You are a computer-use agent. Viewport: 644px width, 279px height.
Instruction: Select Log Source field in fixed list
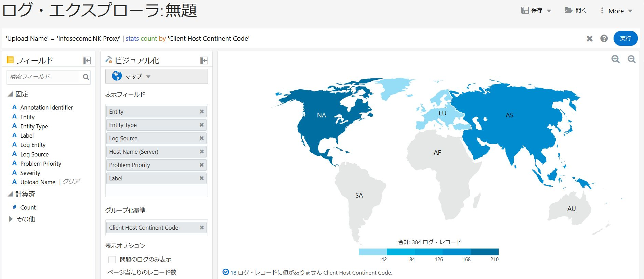[x=35, y=154]
